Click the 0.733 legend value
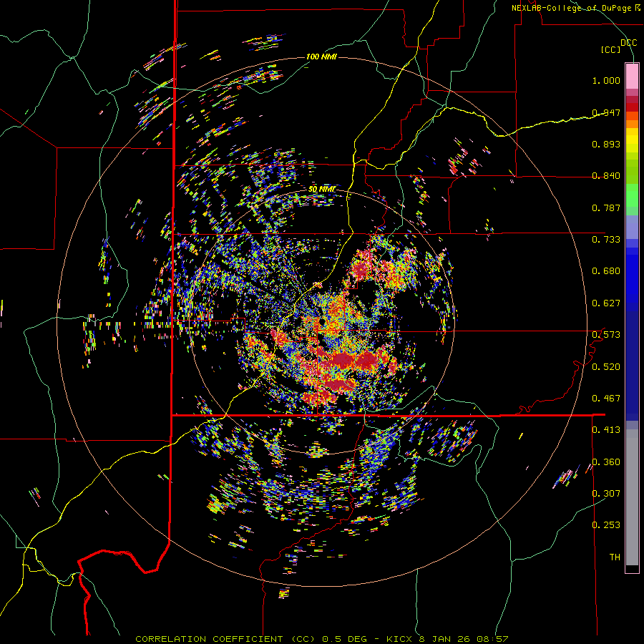Image resolution: width=644 pixels, height=644 pixels. click(x=606, y=240)
